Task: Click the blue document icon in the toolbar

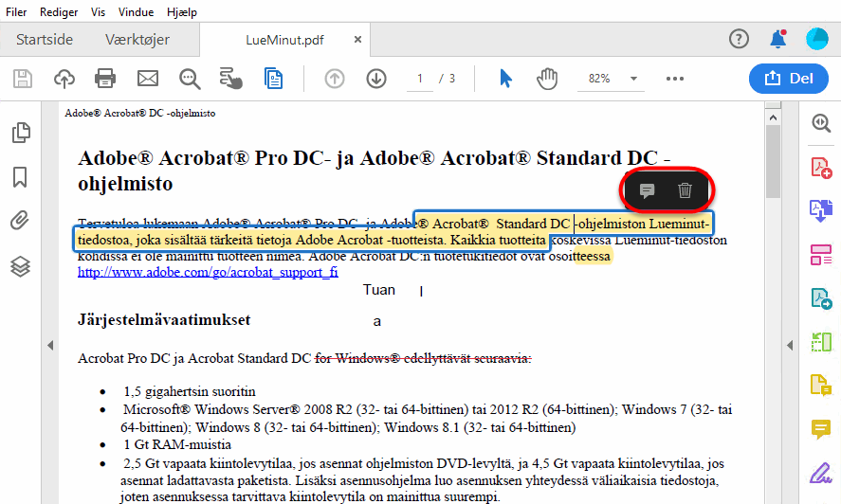Action: click(274, 79)
